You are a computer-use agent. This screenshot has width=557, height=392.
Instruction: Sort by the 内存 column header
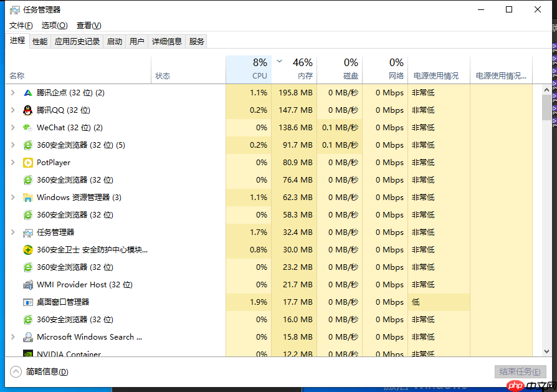pyautogui.click(x=294, y=69)
